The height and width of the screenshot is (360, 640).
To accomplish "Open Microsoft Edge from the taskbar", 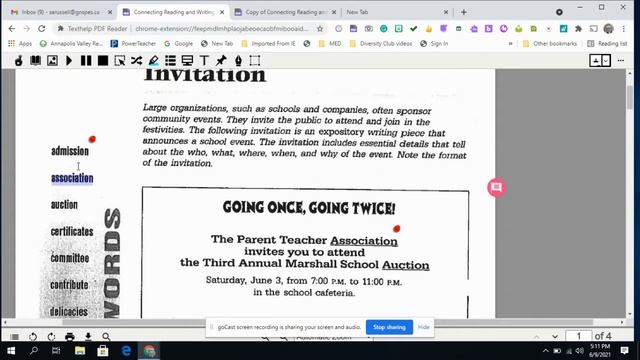I will 126,351.
